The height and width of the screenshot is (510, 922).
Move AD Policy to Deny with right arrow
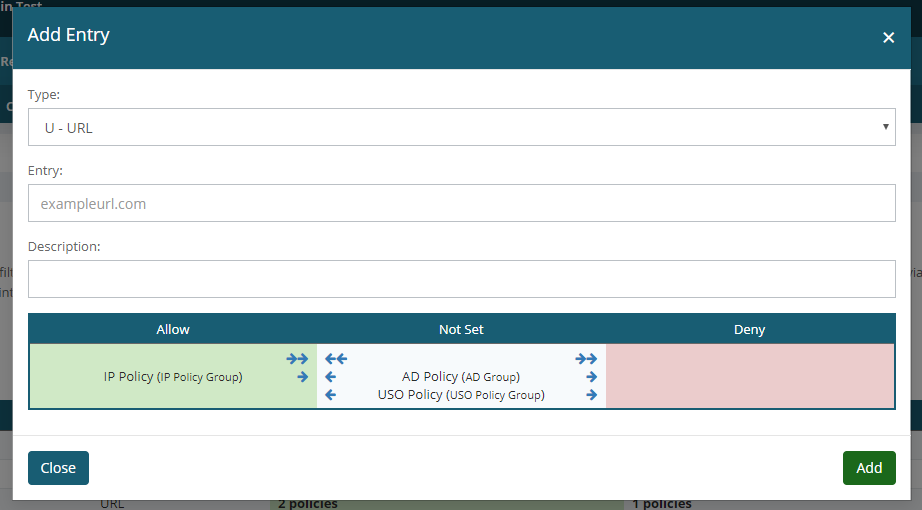pyautogui.click(x=591, y=377)
